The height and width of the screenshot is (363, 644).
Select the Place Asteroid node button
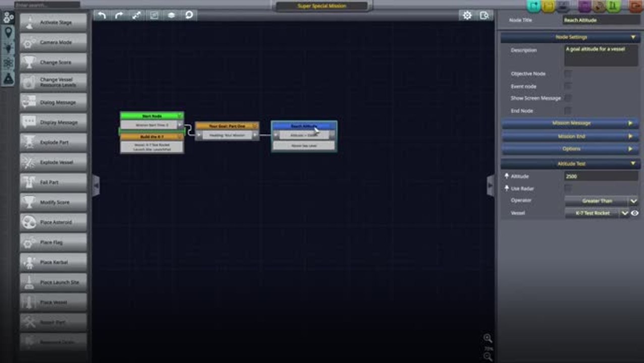(x=53, y=222)
